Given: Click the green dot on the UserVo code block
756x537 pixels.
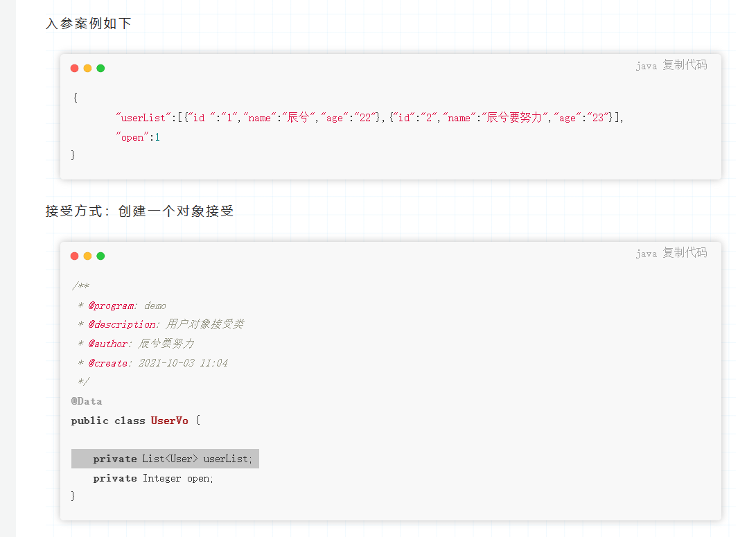Looking at the screenshot, I should tap(100, 256).
